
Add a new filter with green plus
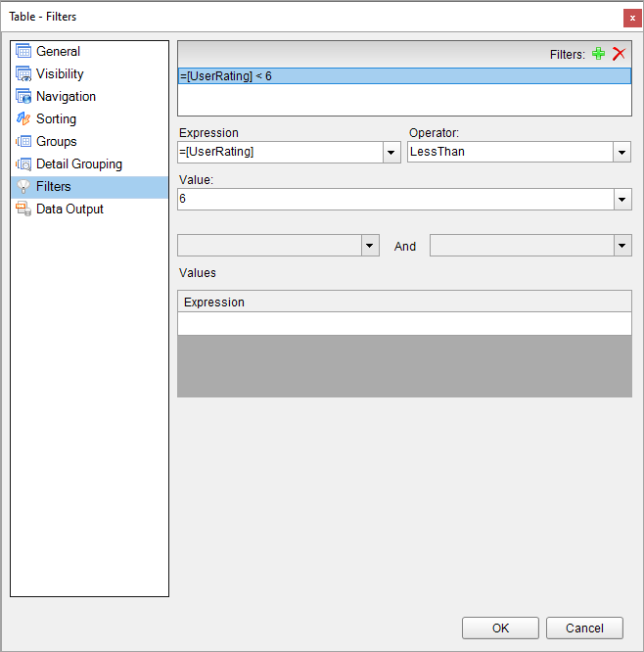[x=598, y=54]
